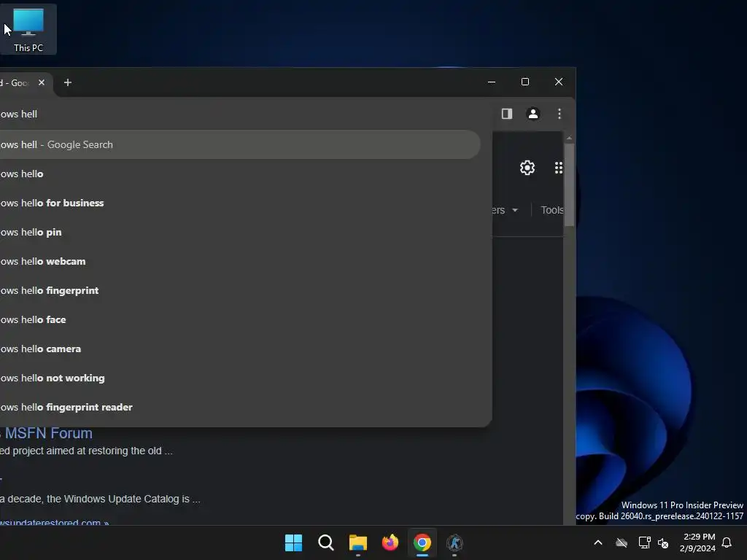The width and height of the screenshot is (747, 560).
Task: Close the Chrome window
Action: (559, 82)
